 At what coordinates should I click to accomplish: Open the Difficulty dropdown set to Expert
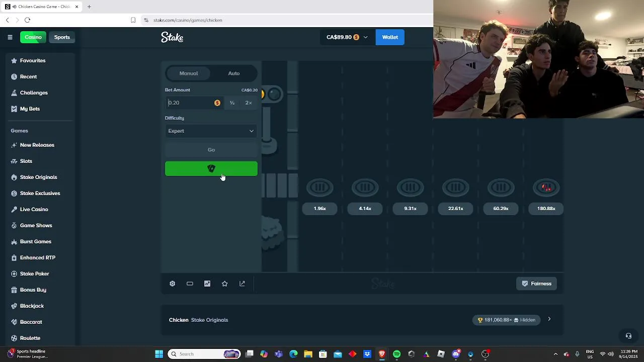211,131
